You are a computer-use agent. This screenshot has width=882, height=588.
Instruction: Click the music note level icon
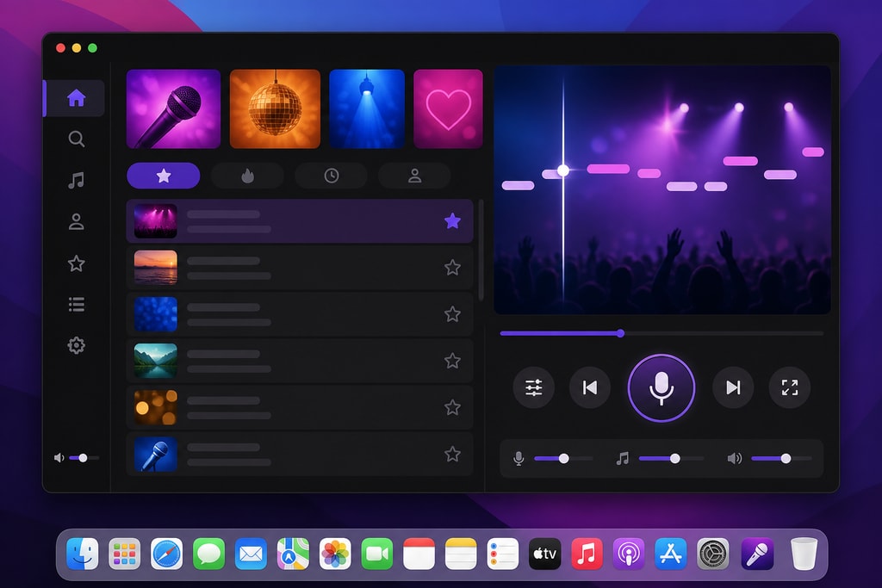click(x=622, y=459)
